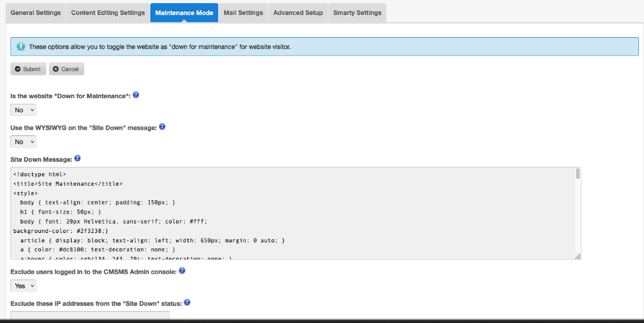Open help icon for Site Down Message
This screenshot has width=644, height=323.
pos(77,159)
